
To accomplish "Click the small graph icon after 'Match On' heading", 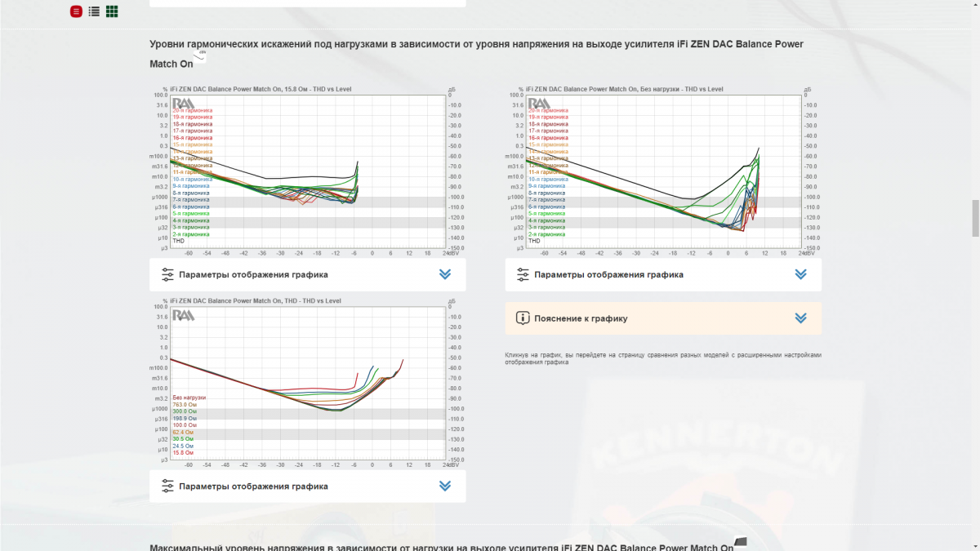I will pos(201,56).
